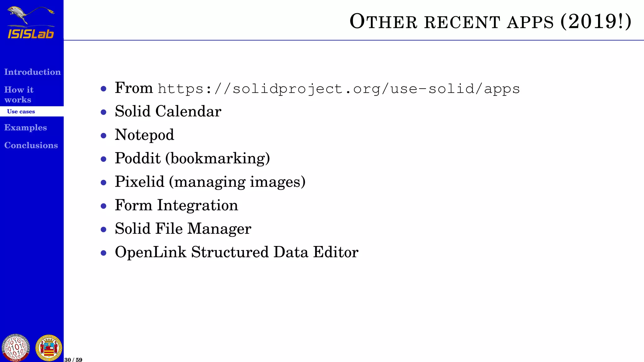This screenshot has width=644, height=362.
Task: Navigate to the Conclusions section
Action: coord(31,145)
